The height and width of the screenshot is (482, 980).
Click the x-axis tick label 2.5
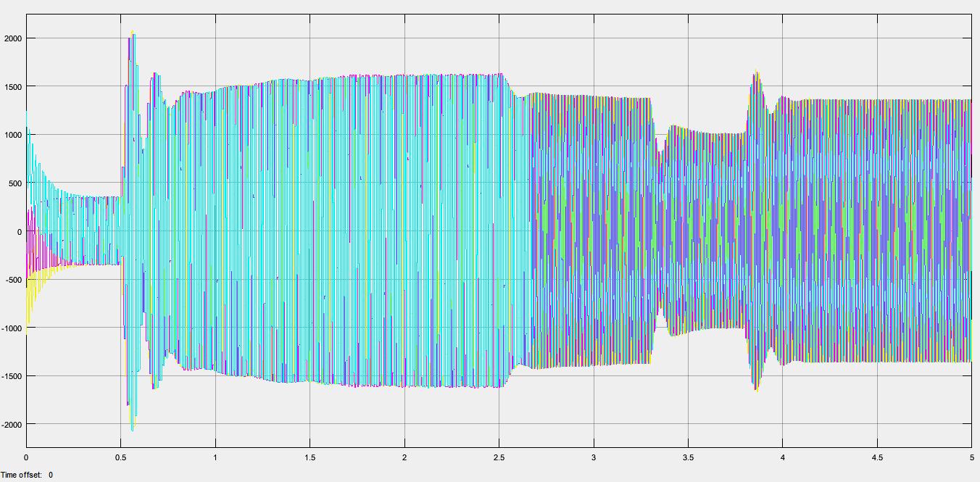click(499, 458)
